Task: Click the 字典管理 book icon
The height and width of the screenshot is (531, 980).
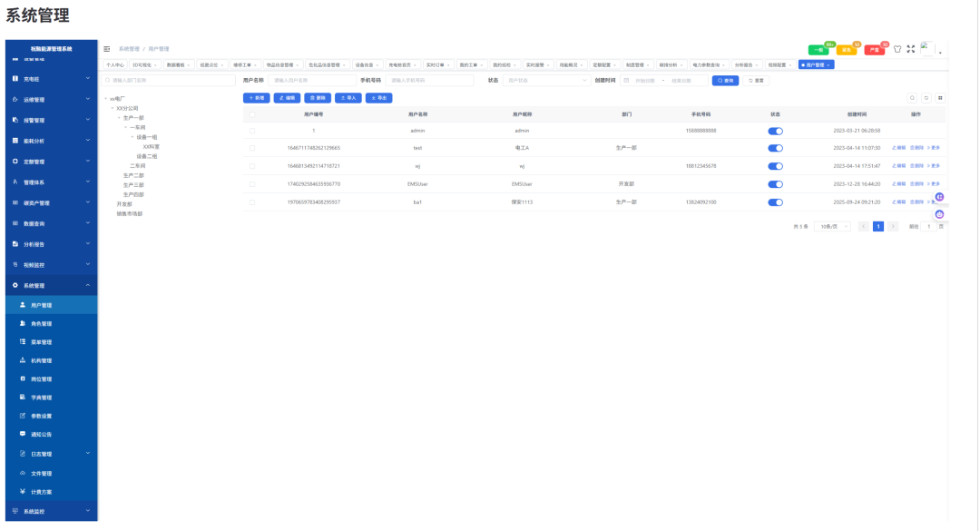Action: (23, 398)
